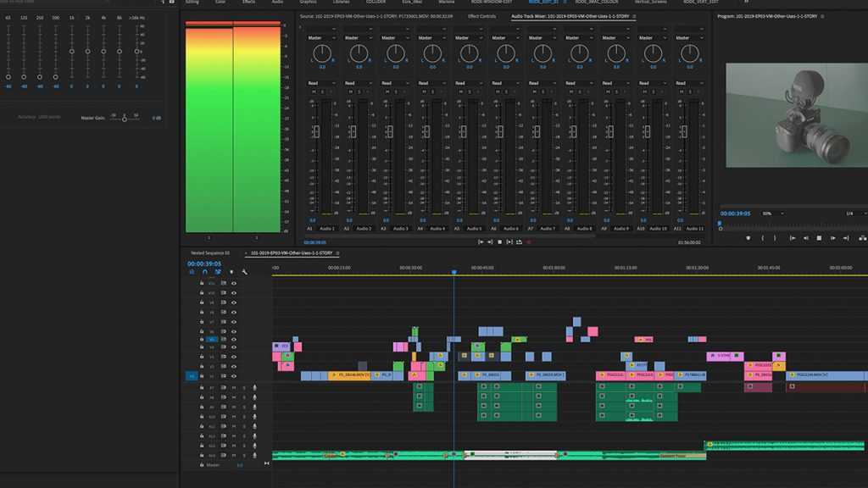Switch to the Nested Sequence 03 tab
868x488 pixels.
pyautogui.click(x=210, y=252)
